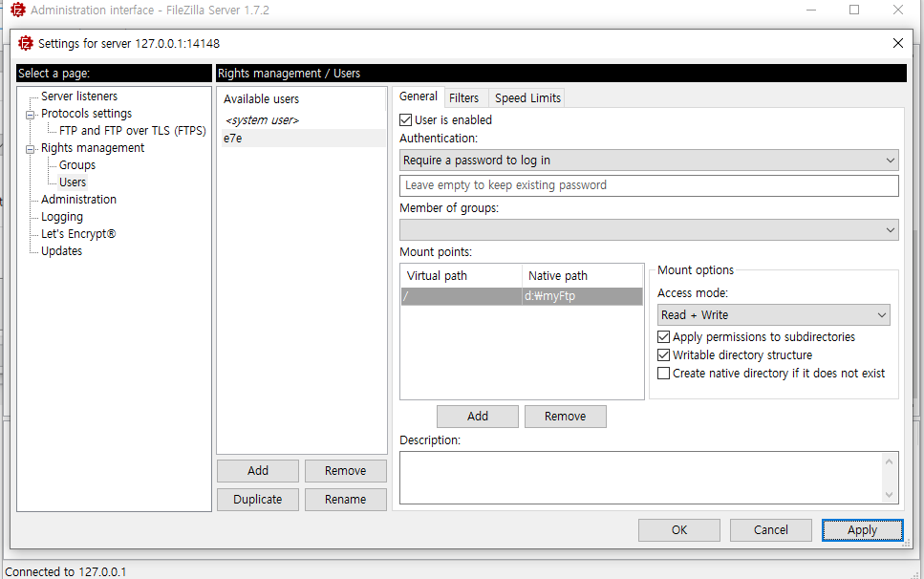Switch to the Filters tab

(x=463, y=97)
